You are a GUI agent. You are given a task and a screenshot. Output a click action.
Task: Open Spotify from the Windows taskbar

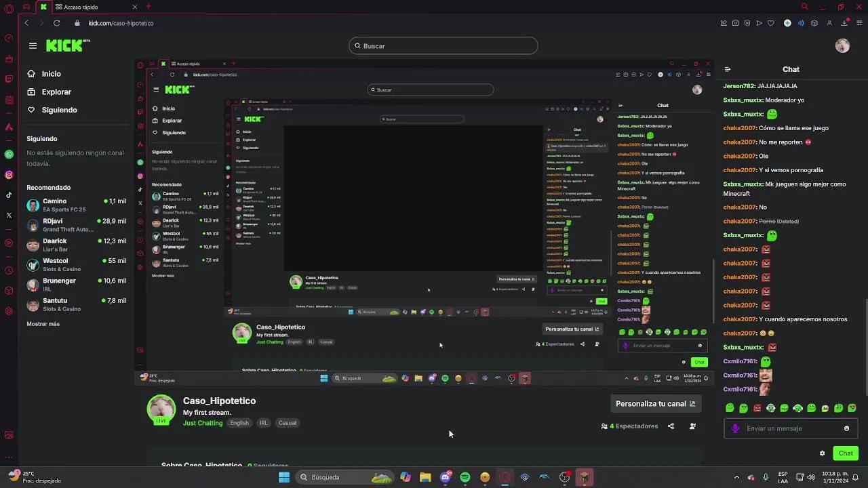(x=465, y=477)
